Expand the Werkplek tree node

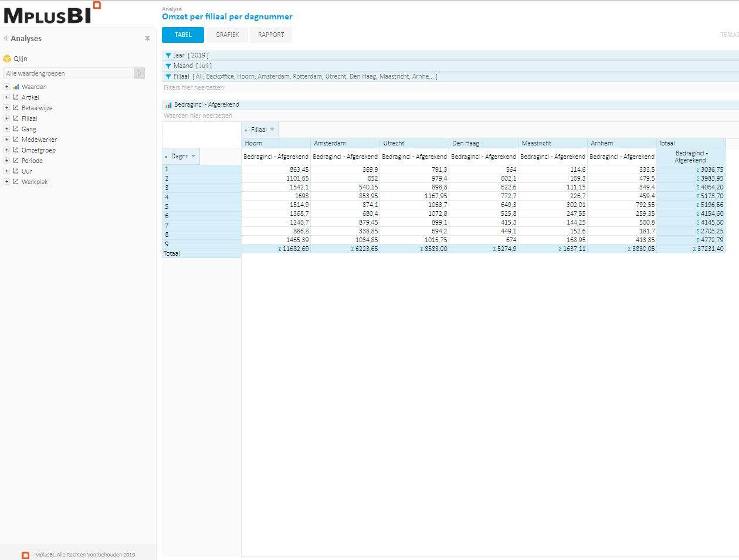tap(6, 182)
